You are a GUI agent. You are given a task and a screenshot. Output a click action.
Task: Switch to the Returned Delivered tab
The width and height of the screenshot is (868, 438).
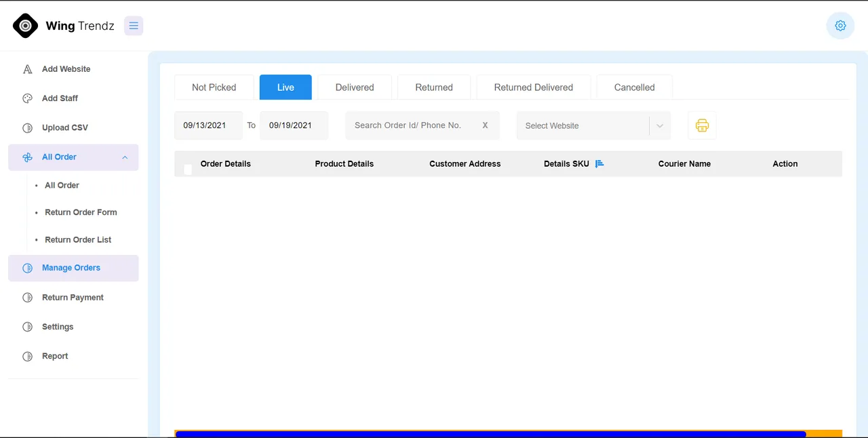[x=534, y=87]
